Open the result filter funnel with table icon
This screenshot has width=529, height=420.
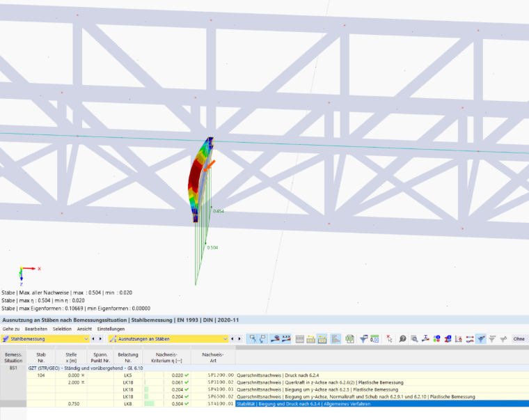point(363,339)
